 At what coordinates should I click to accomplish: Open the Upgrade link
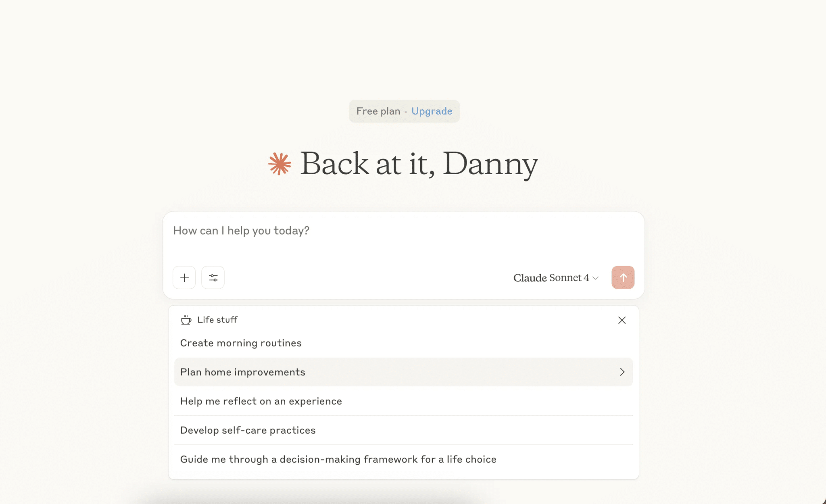click(x=432, y=111)
